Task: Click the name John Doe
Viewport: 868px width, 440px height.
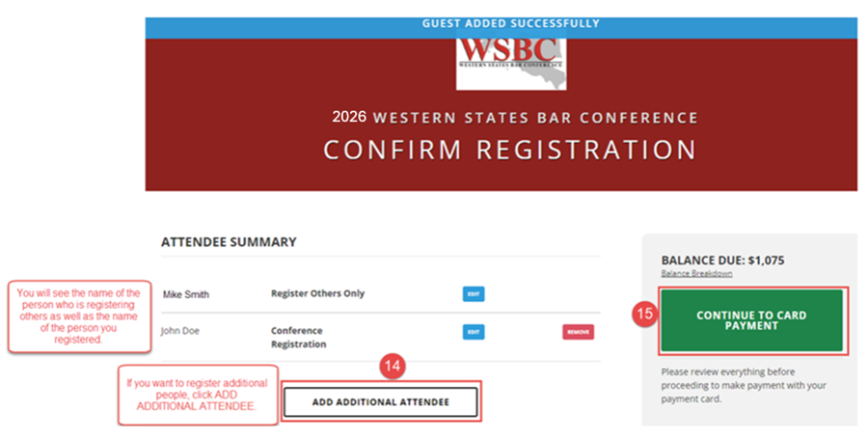Action: [x=182, y=331]
